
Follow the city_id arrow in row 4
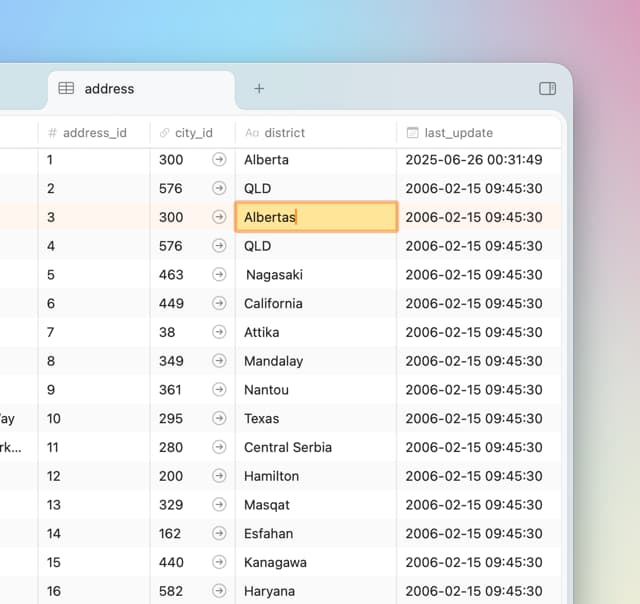[x=219, y=246]
